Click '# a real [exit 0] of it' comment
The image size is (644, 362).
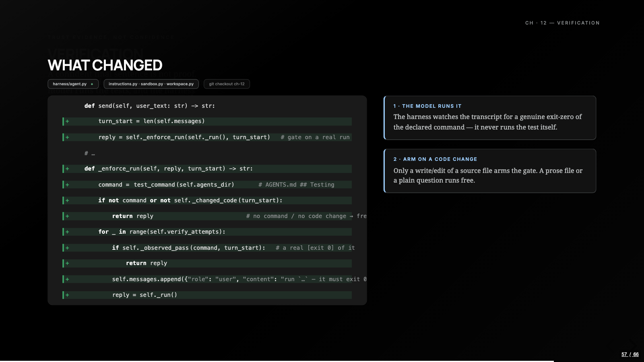click(x=315, y=248)
